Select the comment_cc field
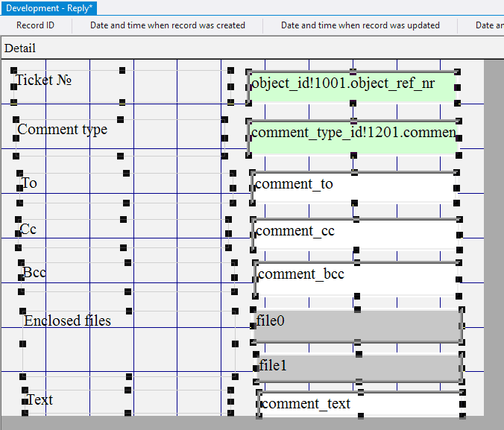The image size is (504, 430). coord(356,233)
